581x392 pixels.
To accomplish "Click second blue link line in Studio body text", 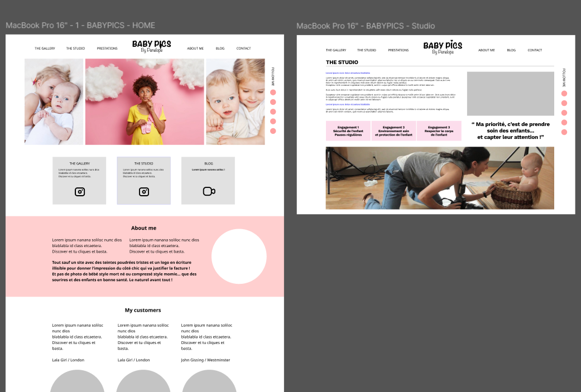I will coord(348,104).
